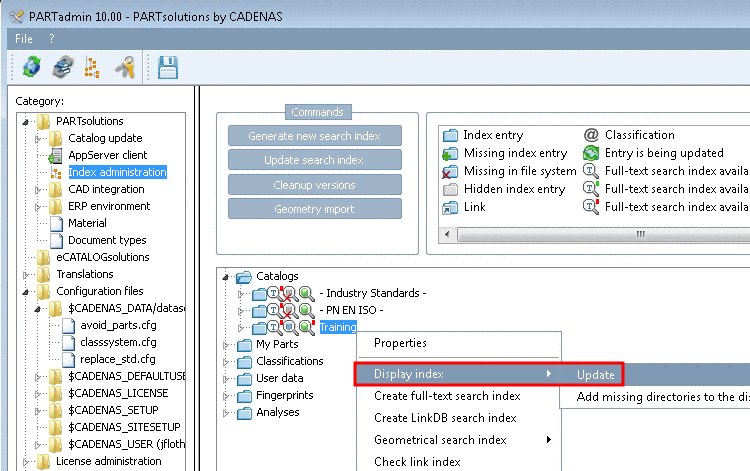The image size is (750, 471).
Task: Expand the $CADENAS_LICENSE node
Action: click(38, 394)
